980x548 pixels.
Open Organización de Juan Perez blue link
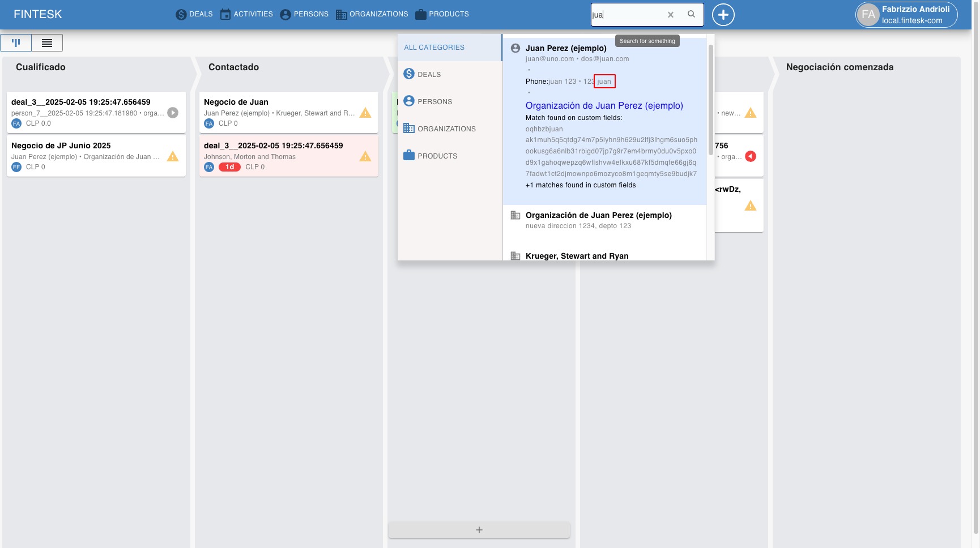(x=604, y=105)
